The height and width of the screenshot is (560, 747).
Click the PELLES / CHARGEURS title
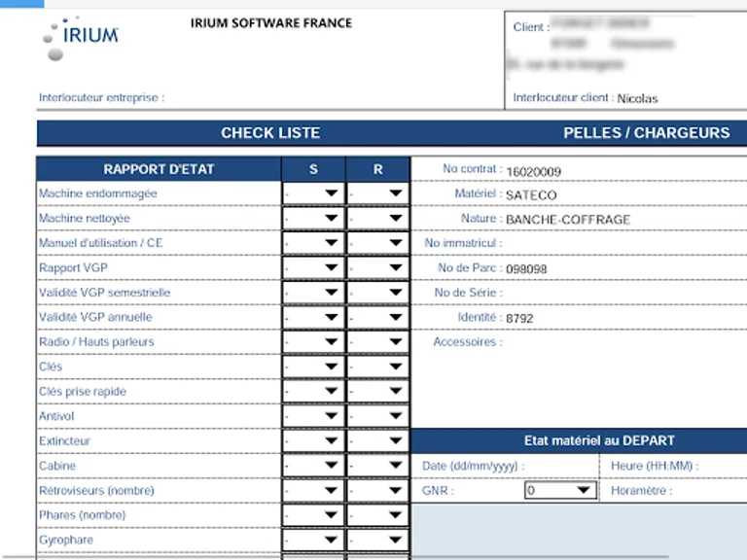coord(647,133)
